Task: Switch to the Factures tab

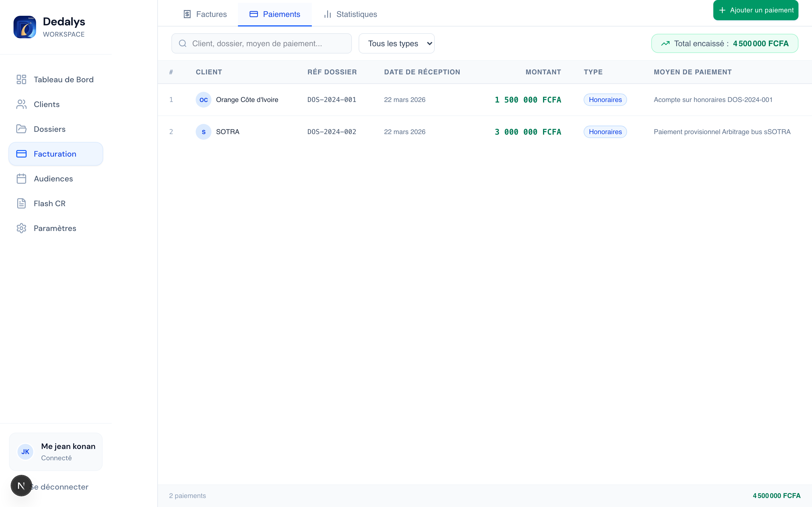Action: click(x=205, y=14)
